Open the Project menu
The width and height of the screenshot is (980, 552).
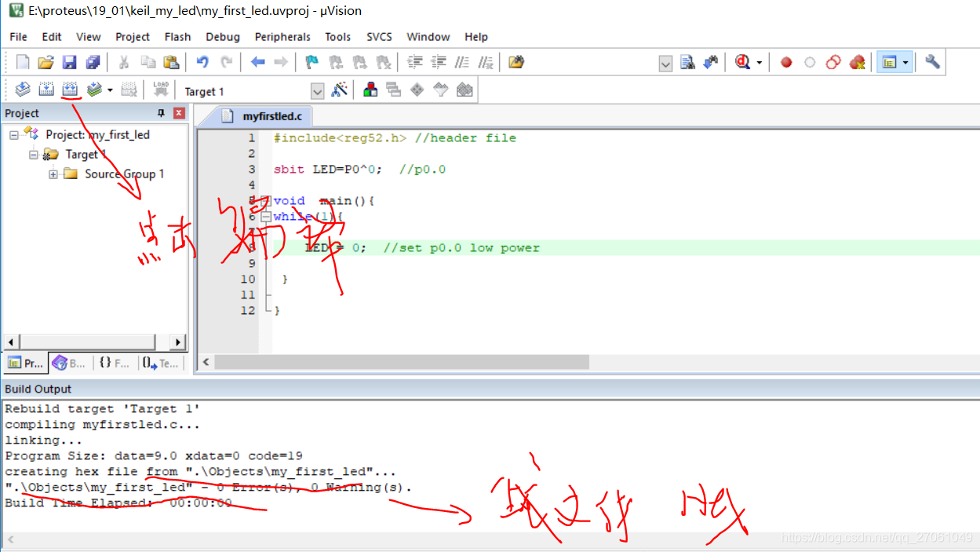point(133,37)
